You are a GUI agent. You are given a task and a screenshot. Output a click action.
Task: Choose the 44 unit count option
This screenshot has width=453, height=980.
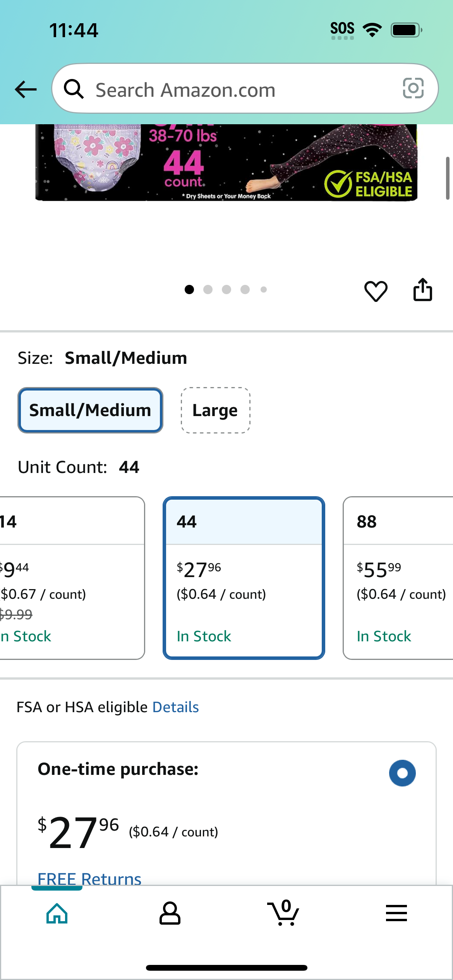(244, 578)
